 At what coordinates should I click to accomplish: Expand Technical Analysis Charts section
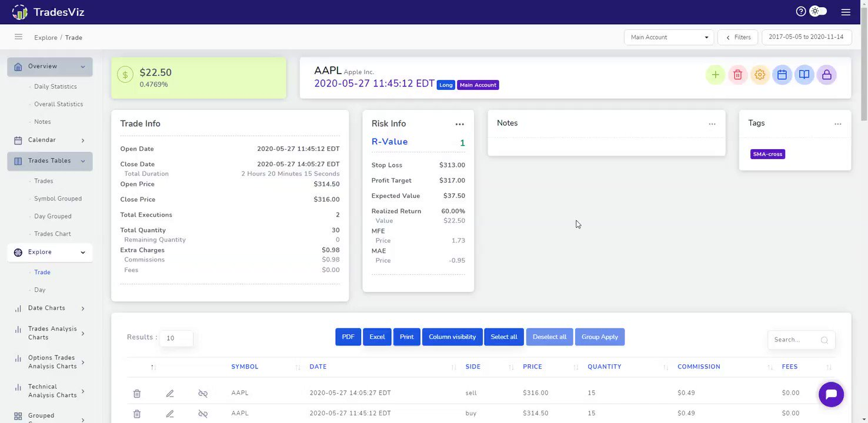[50, 391]
